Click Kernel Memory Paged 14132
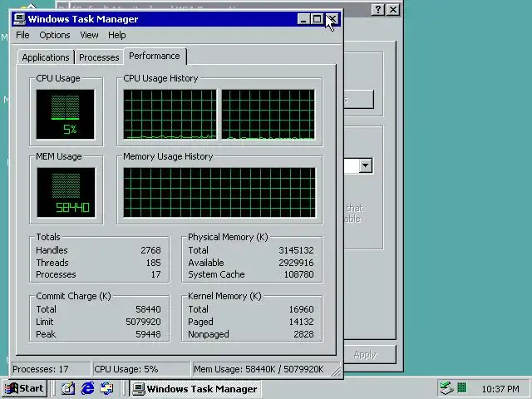 (301, 322)
